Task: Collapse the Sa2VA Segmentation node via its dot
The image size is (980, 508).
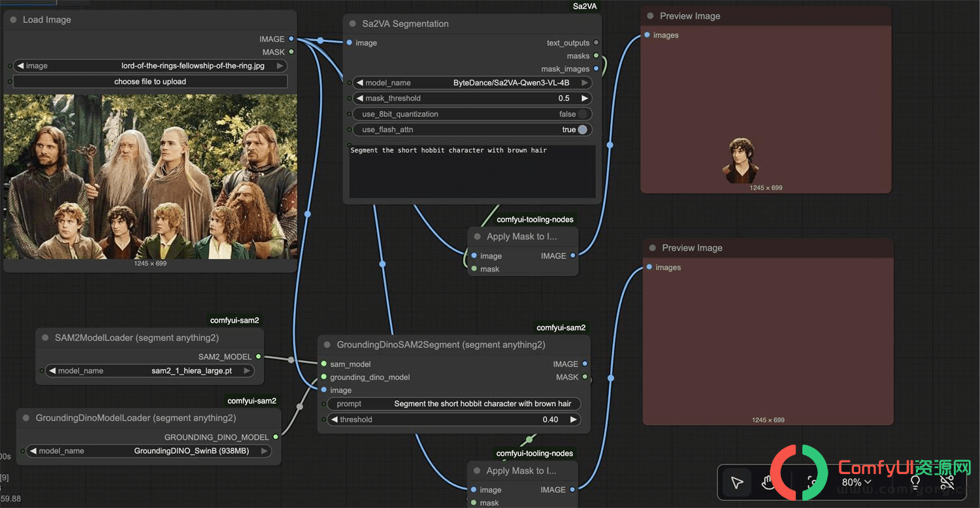Action: (353, 24)
